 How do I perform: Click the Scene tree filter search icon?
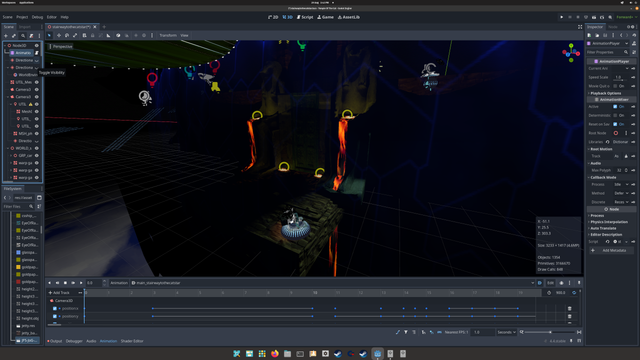[23, 36]
